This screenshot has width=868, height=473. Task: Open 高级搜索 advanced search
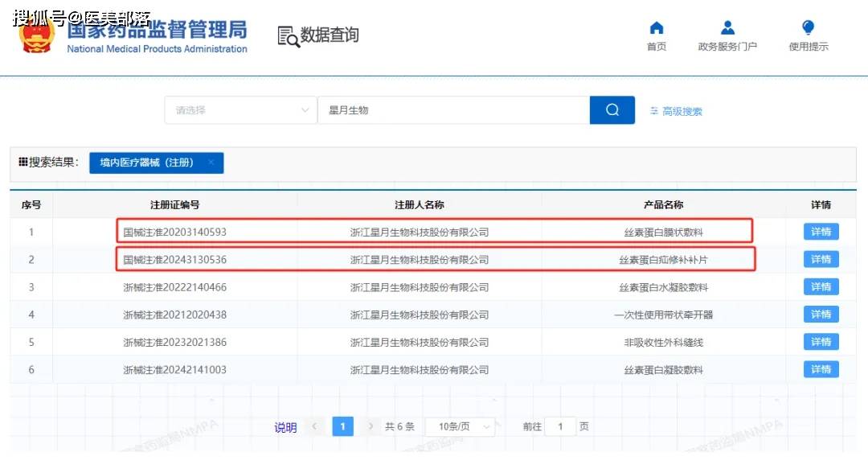[676, 111]
